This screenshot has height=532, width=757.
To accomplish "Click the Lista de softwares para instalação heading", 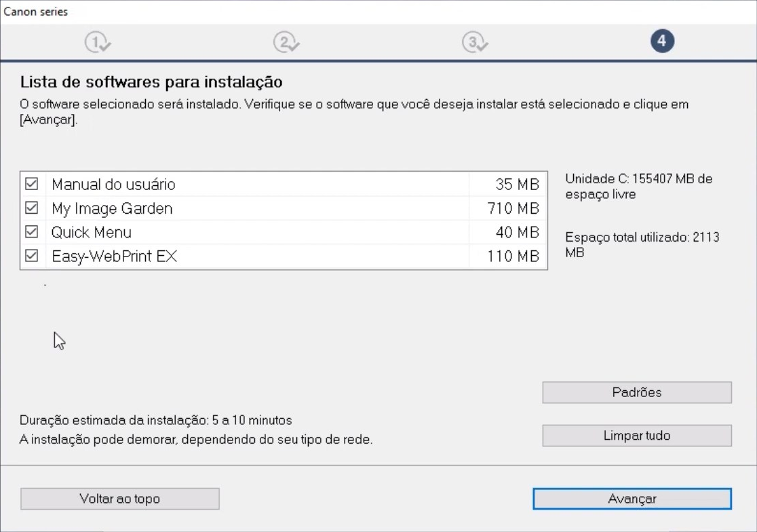I will pos(151,82).
